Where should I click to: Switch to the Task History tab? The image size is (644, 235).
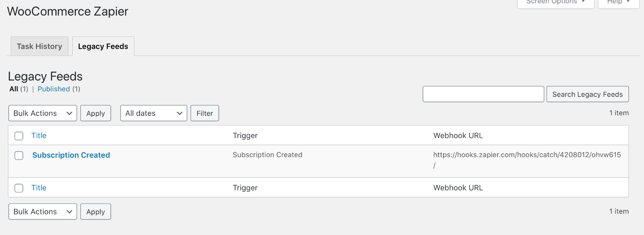point(39,46)
